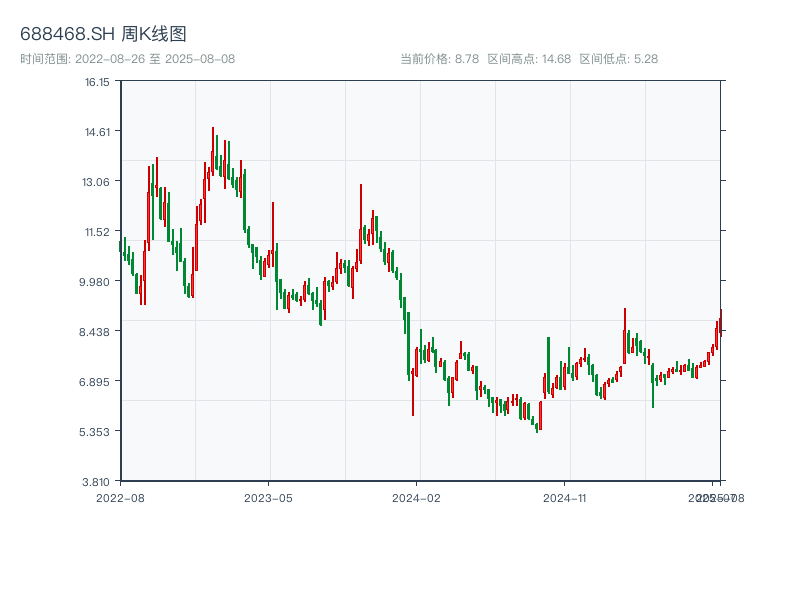Screen dimensions: 800x600
Task: Click the 14.61 price axis label
Action: pos(97,132)
